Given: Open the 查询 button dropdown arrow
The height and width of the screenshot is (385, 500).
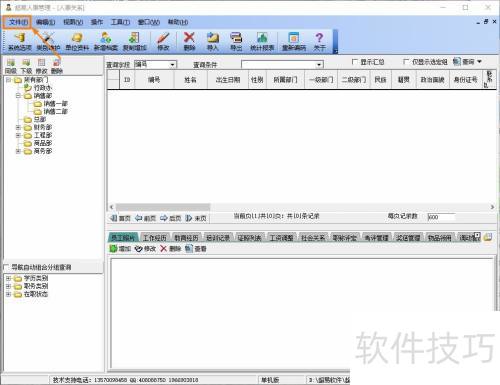Looking at the screenshot, I should click(x=479, y=62).
